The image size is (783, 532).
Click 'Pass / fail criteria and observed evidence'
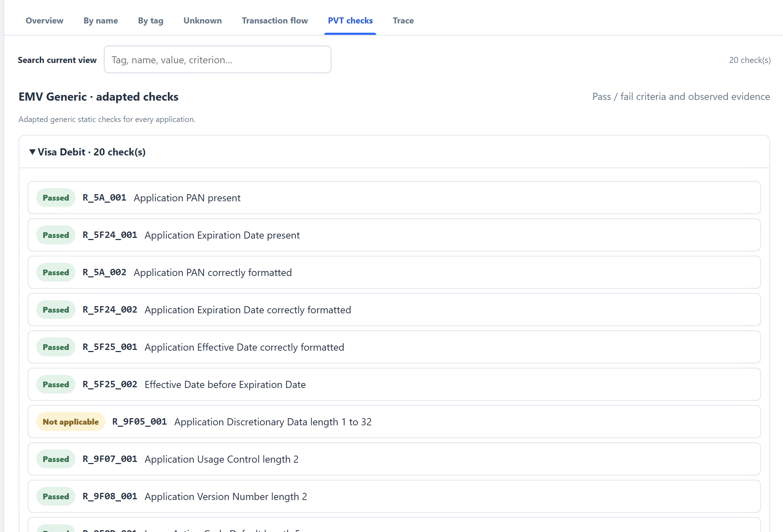(x=681, y=97)
